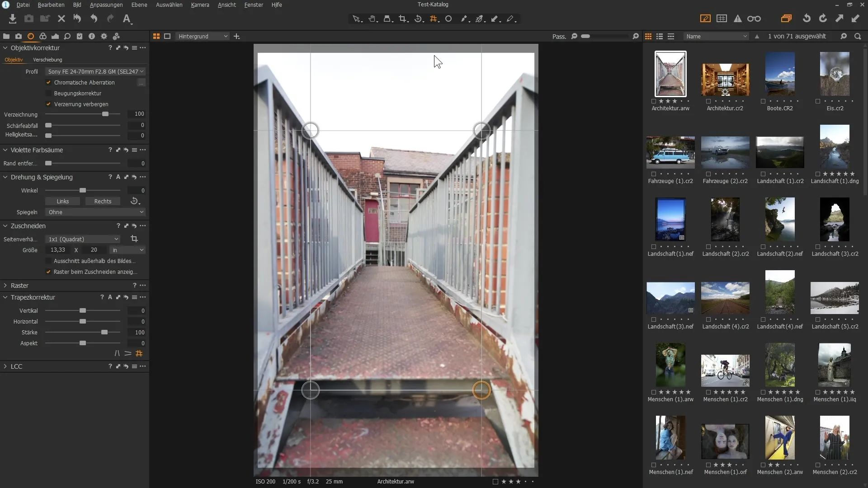Open the Ebene menu

pos(139,5)
